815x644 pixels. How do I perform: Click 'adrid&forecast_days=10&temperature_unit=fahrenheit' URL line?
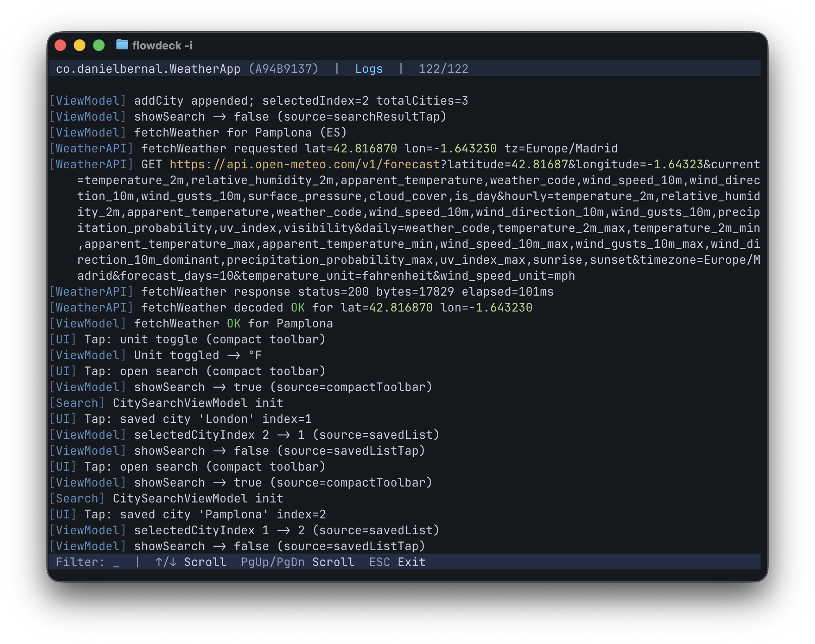point(326,276)
